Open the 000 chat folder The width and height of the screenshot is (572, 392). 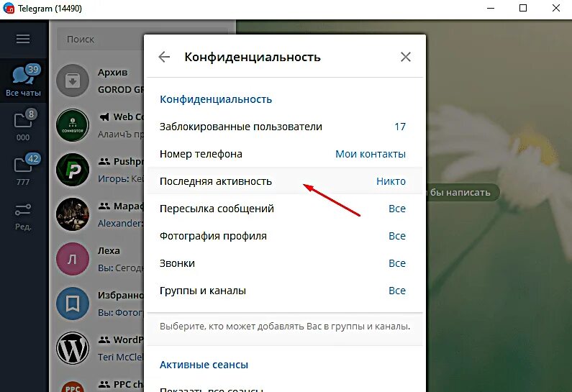23,125
